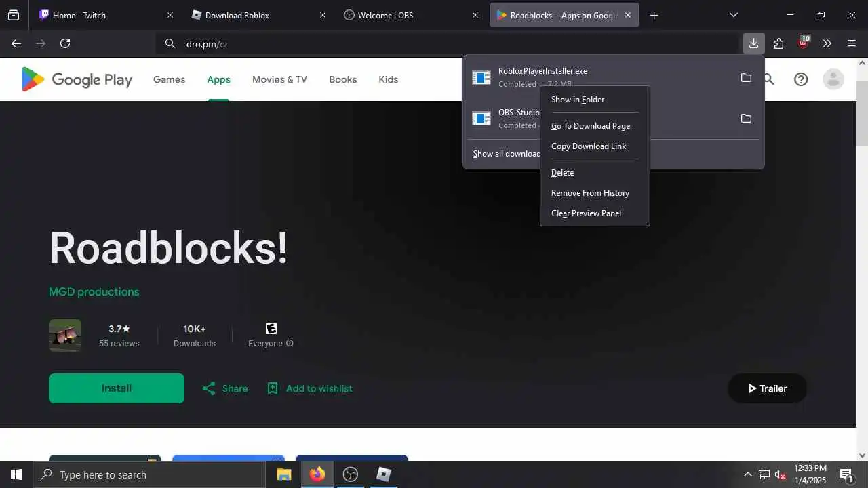868x488 pixels.
Task: Focus the address bar showing dro.pm/cz
Action: click(448, 43)
